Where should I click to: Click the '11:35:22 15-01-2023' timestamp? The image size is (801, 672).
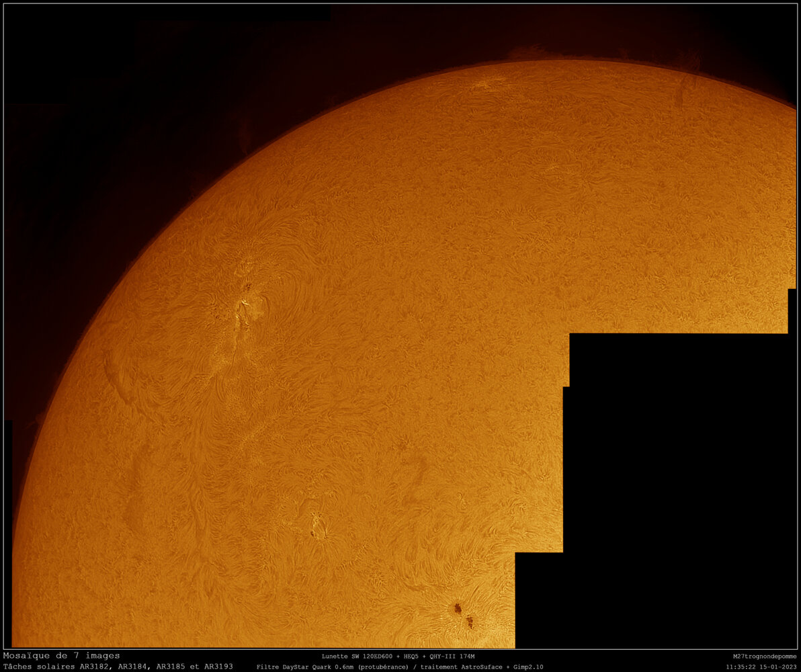761,667
